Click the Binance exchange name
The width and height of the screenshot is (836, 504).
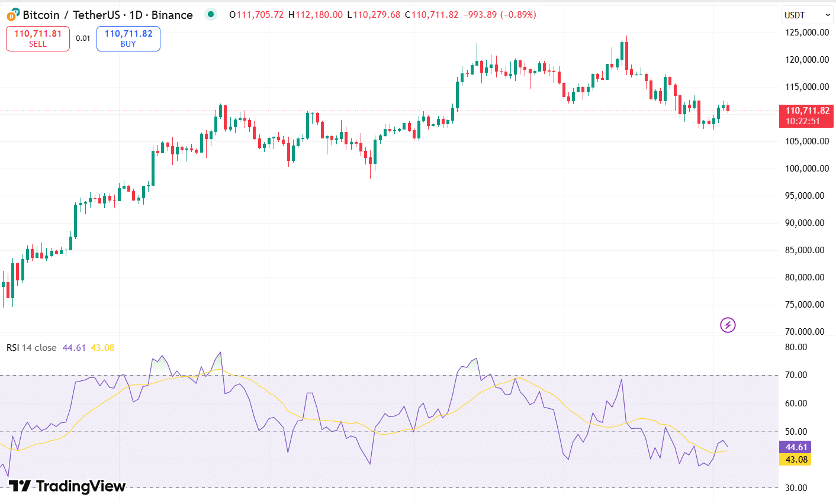tap(172, 15)
